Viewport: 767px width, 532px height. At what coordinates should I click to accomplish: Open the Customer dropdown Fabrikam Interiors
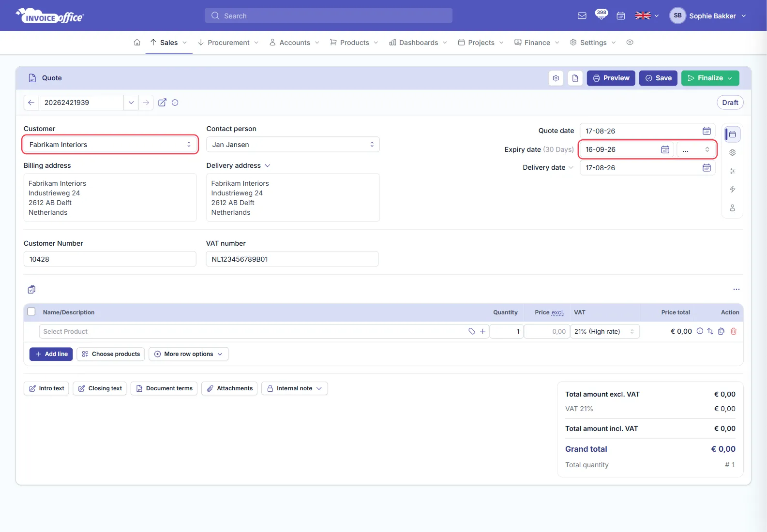coord(110,145)
